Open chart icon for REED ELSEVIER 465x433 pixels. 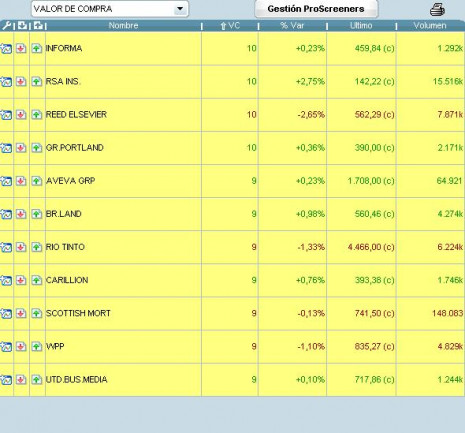(6, 115)
